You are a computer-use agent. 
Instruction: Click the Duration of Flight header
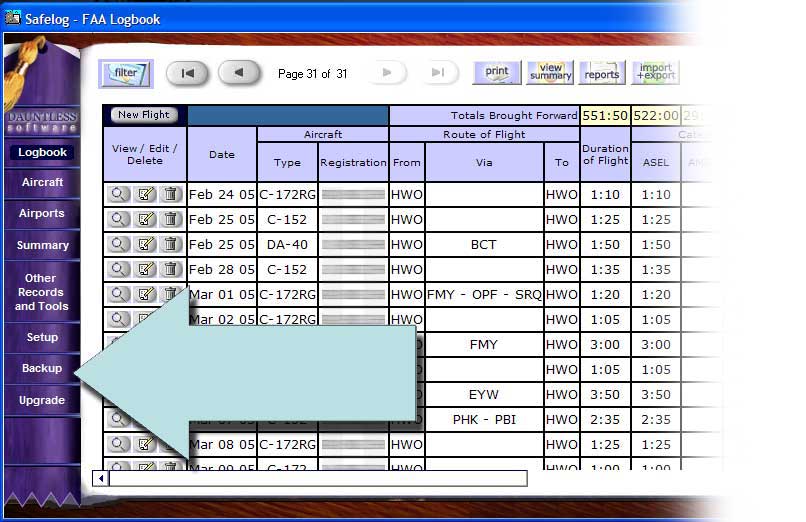click(605, 154)
